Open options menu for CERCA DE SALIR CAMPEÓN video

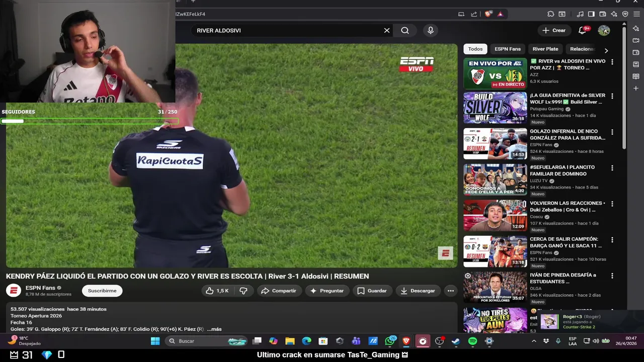612,240
